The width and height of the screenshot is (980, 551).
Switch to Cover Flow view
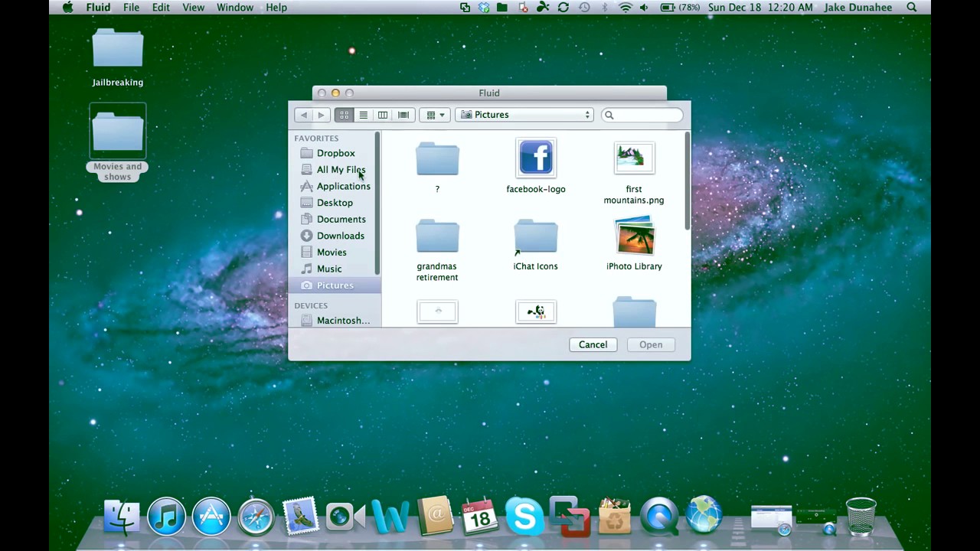tap(403, 115)
